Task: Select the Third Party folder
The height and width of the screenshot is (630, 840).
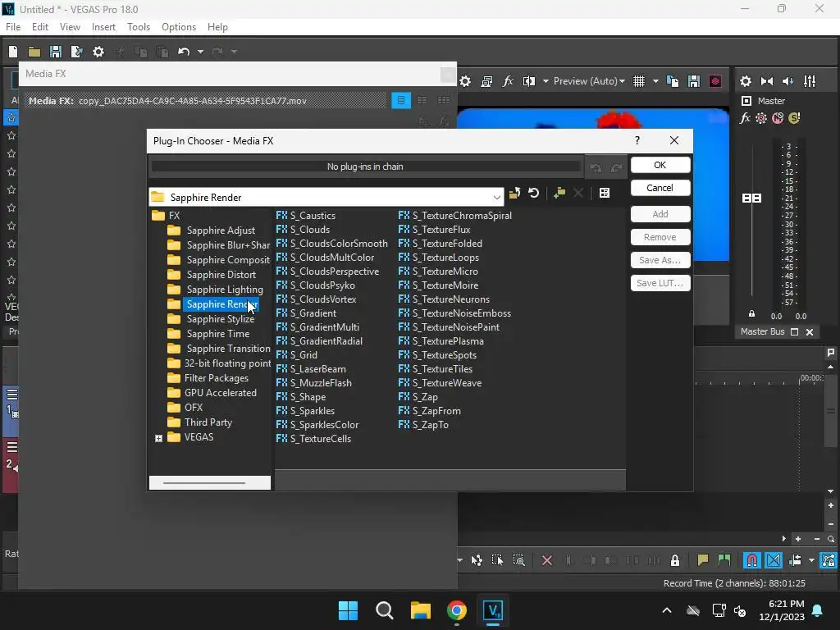Action: pos(208,422)
